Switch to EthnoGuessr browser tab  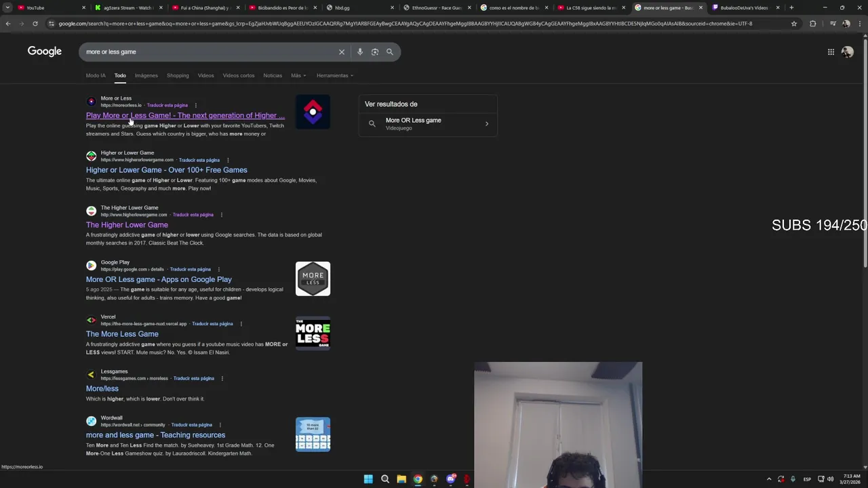point(434,7)
